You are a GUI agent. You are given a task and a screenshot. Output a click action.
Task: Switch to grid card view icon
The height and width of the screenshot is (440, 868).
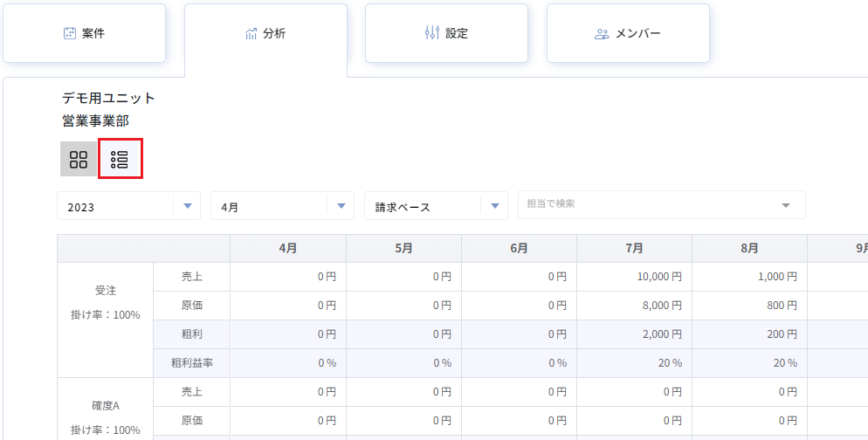(79, 160)
